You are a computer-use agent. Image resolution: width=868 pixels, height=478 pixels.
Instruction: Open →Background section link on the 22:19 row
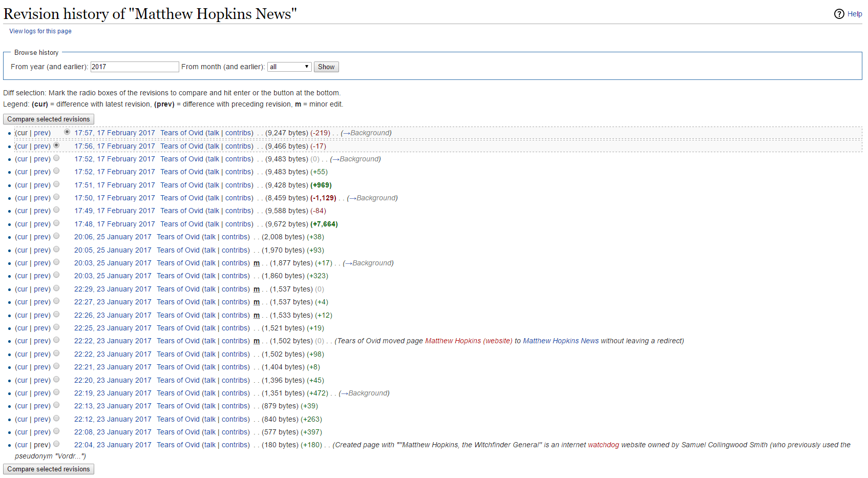click(364, 393)
